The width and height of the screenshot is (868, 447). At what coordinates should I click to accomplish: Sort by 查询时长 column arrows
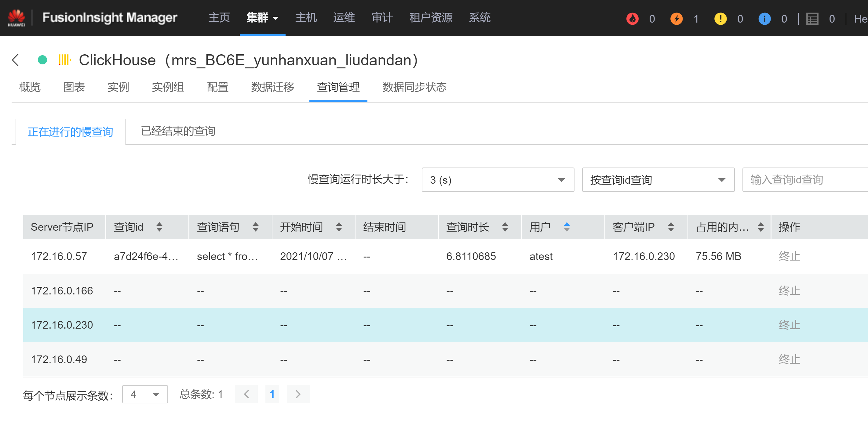[x=505, y=227]
